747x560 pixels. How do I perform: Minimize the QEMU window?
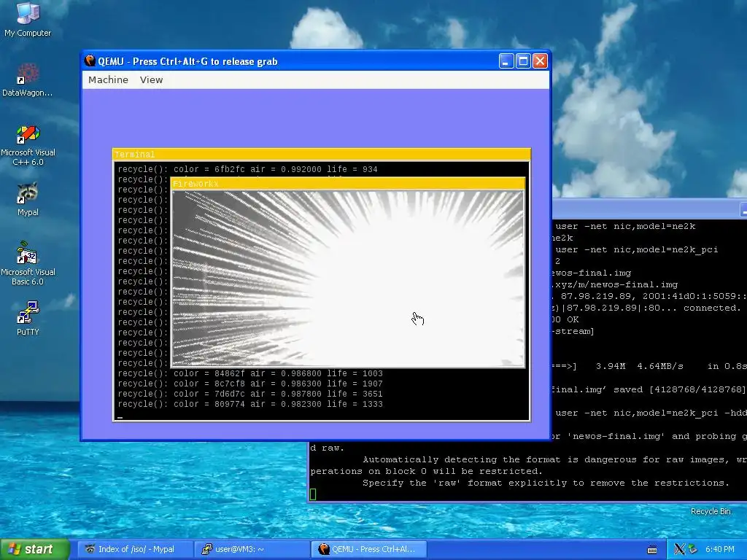(506, 61)
